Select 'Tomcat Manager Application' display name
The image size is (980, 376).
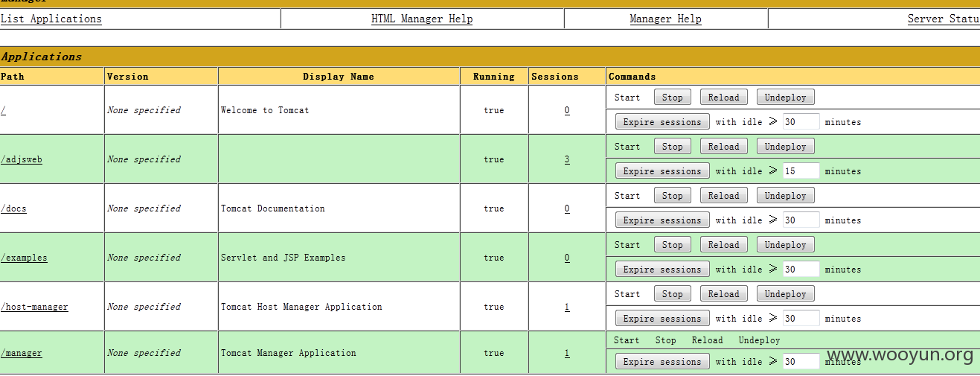tap(289, 353)
